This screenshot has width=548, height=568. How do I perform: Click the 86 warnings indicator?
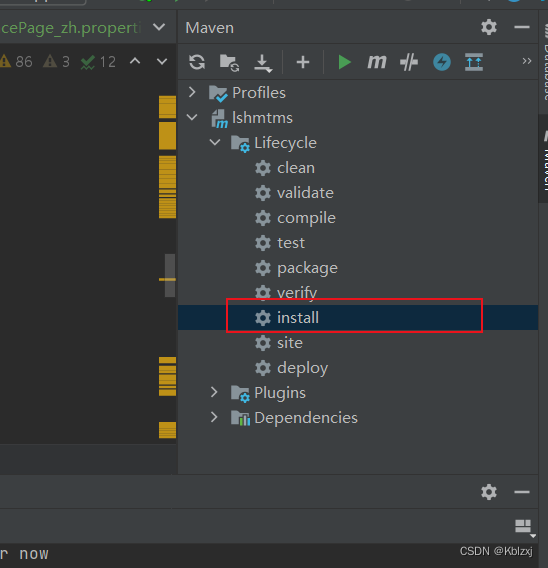tap(17, 62)
